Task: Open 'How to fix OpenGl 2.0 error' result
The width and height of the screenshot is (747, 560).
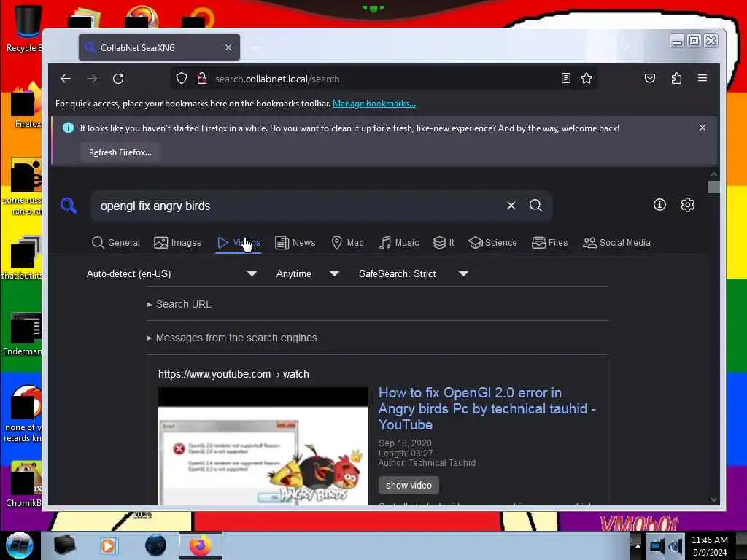Action: 487,408
